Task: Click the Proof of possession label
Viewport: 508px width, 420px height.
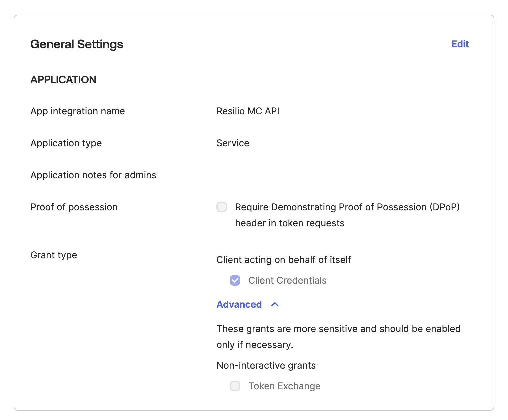Action: point(74,207)
